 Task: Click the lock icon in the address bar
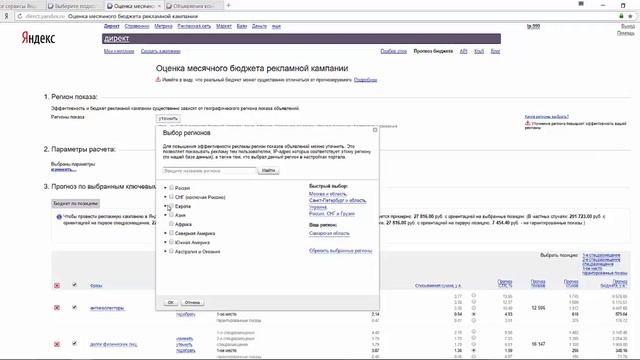tap(621, 16)
